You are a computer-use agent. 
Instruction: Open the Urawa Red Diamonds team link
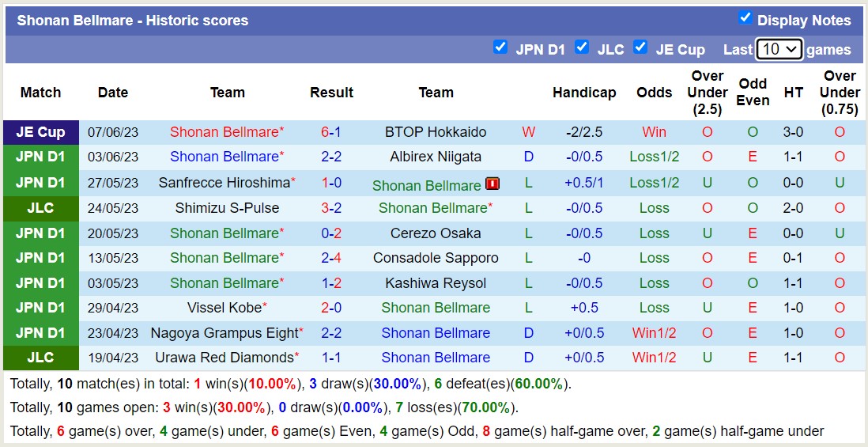[225, 358]
